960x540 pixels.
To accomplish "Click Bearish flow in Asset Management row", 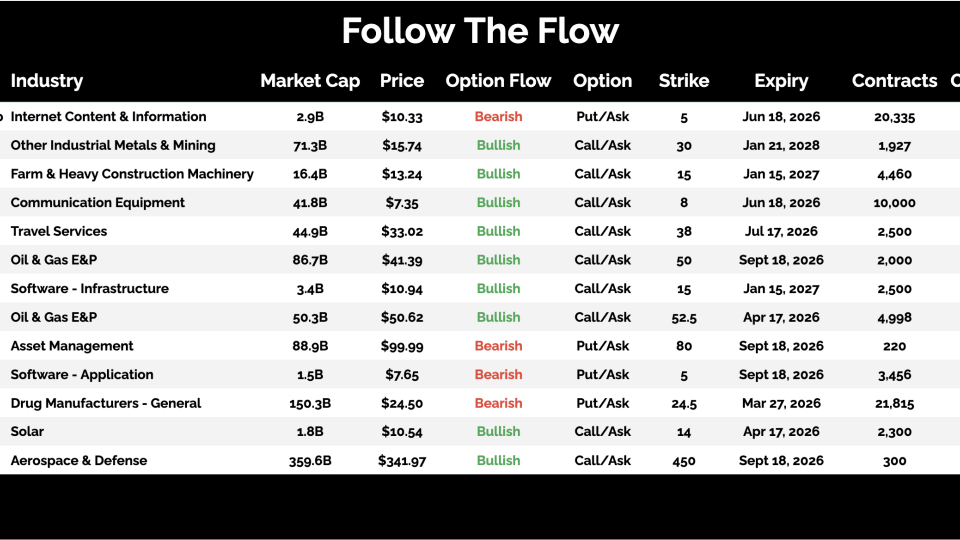I will click(x=498, y=346).
